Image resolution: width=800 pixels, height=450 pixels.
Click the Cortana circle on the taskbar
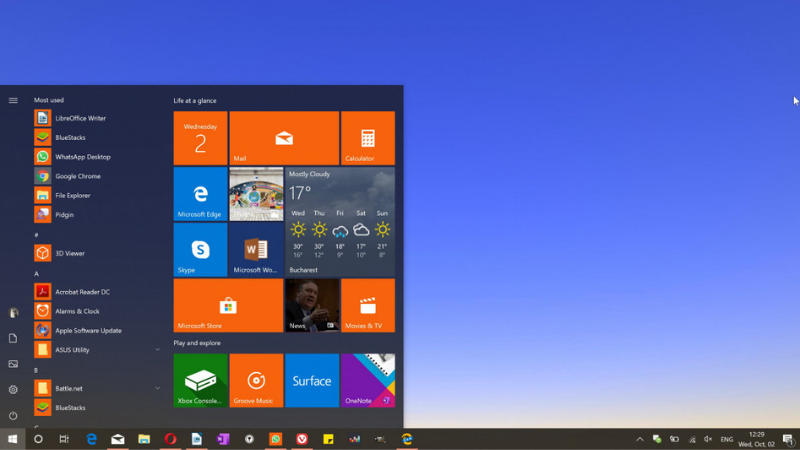pos(38,439)
